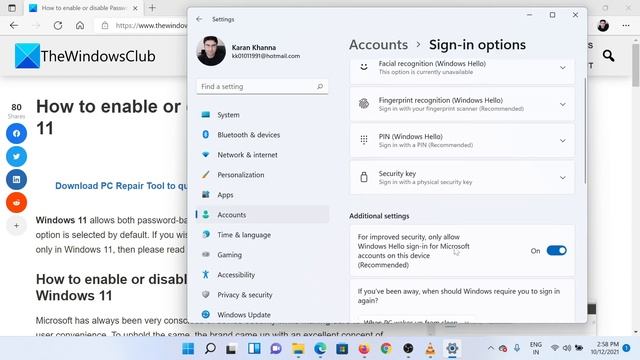This screenshot has width=640, height=360.
Task: Click the Personalization brush icon
Action: click(206, 175)
